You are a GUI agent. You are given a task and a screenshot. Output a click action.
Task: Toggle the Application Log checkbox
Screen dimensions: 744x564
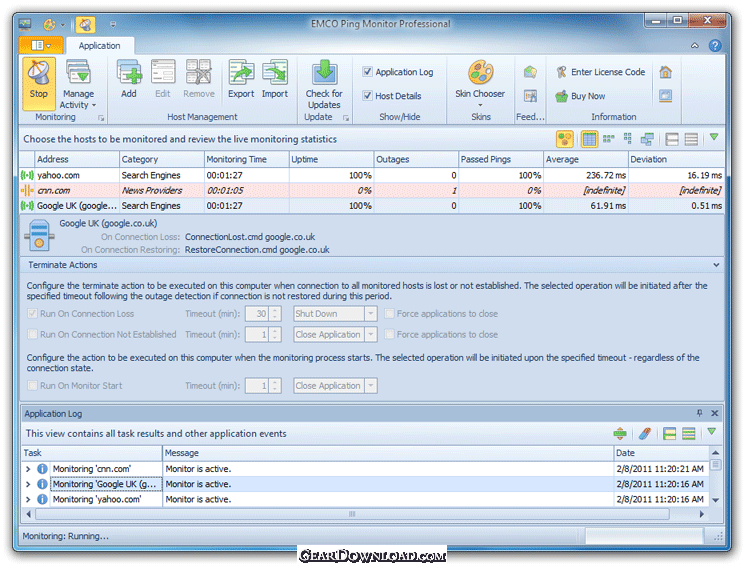tap(367, 72)
